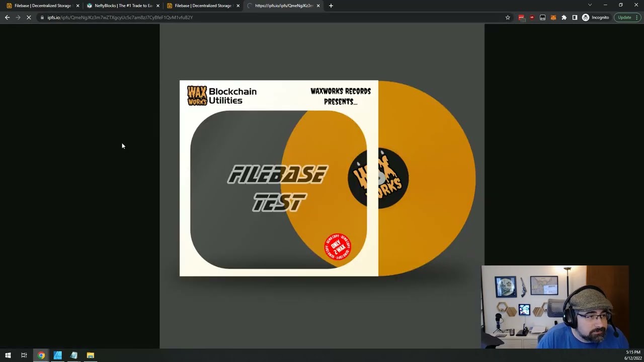Open File Explorer from the taskbar
The height and width of the screenshot is (362, 644).
tap(91, 355)
